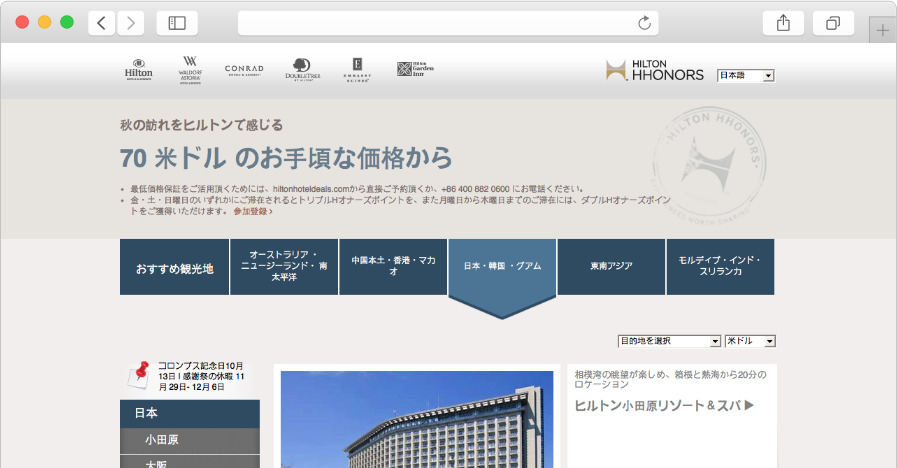The height and width of the screenshot is (468, 897).
Task: Go forward with the Safari forward arrow
Action: pos(131,23)
